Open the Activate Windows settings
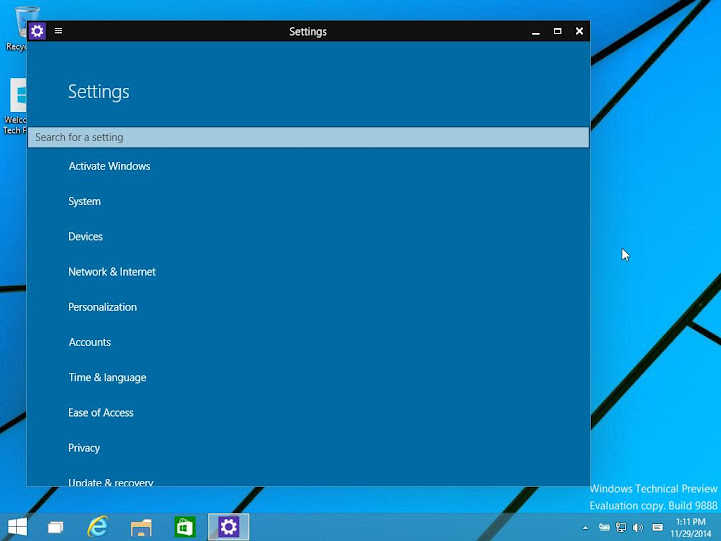721x541 pixels. (109, 166)
